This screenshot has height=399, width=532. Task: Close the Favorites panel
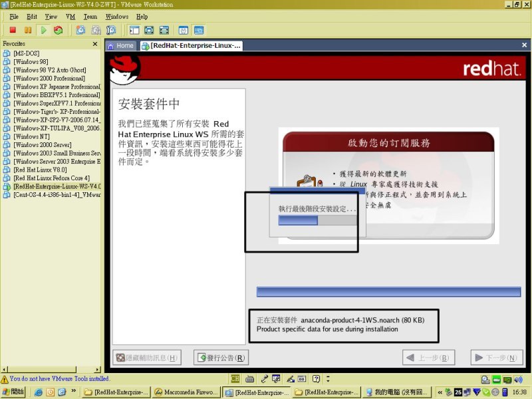coord(95,44)
